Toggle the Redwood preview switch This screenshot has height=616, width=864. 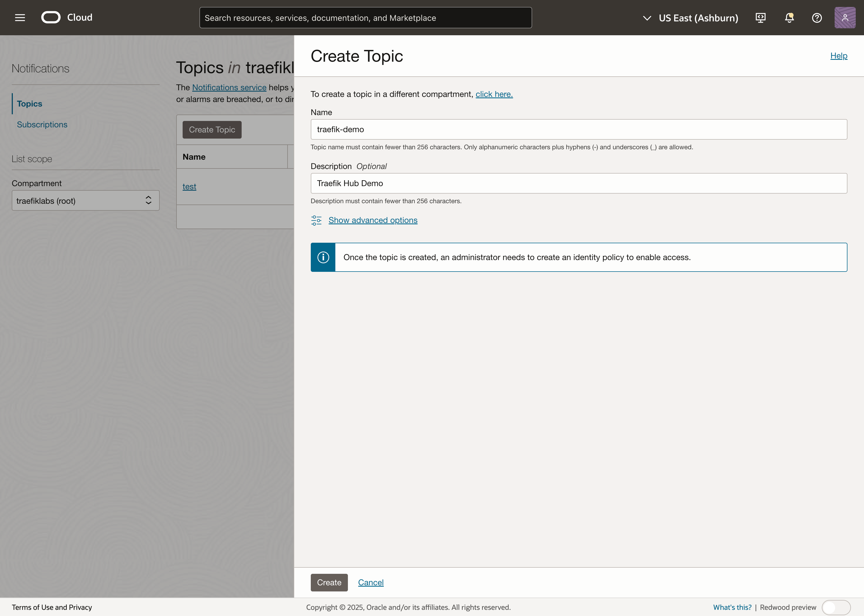click(836, 607)
